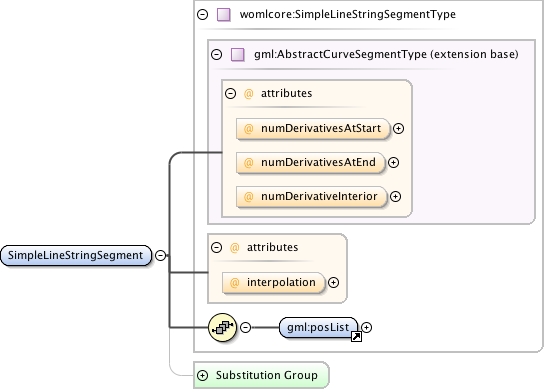
Task: Click the @ icon of numDerivativeInterior
Action: coord(249,197)
